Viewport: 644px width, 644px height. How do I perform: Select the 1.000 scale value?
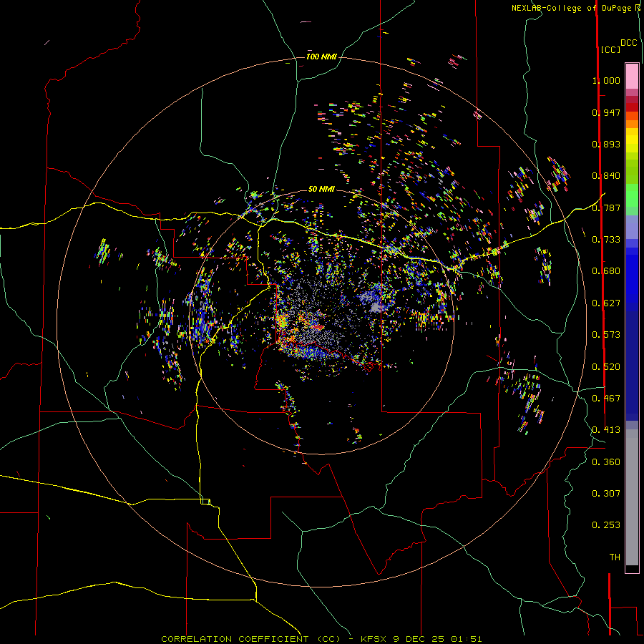[x=606, y=80]
